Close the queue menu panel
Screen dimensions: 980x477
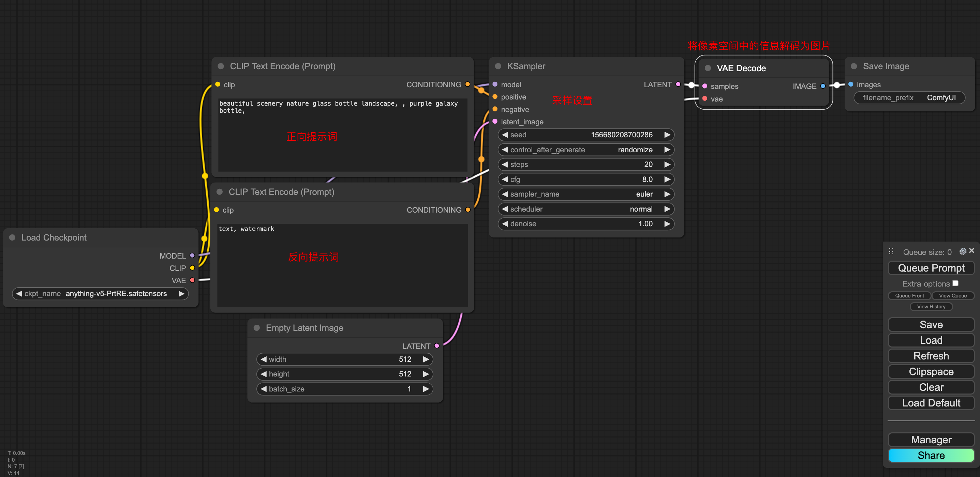[971, 250]
